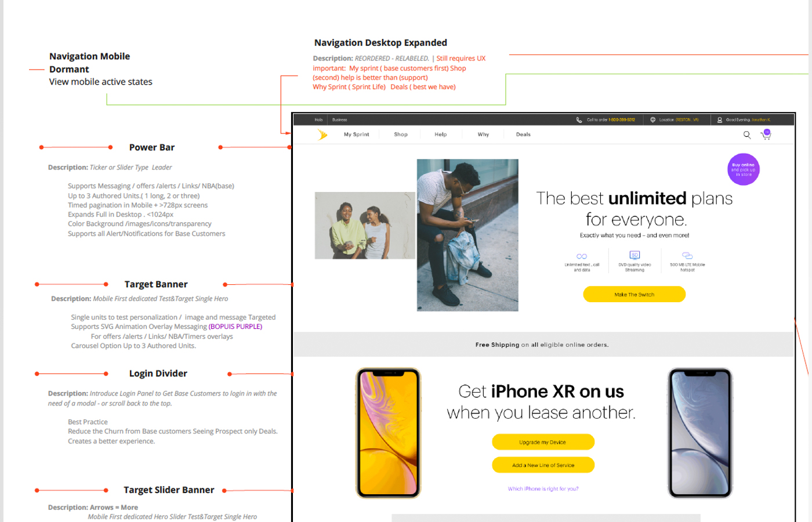
Task: Click the user account icon
Action: (720, 120)
